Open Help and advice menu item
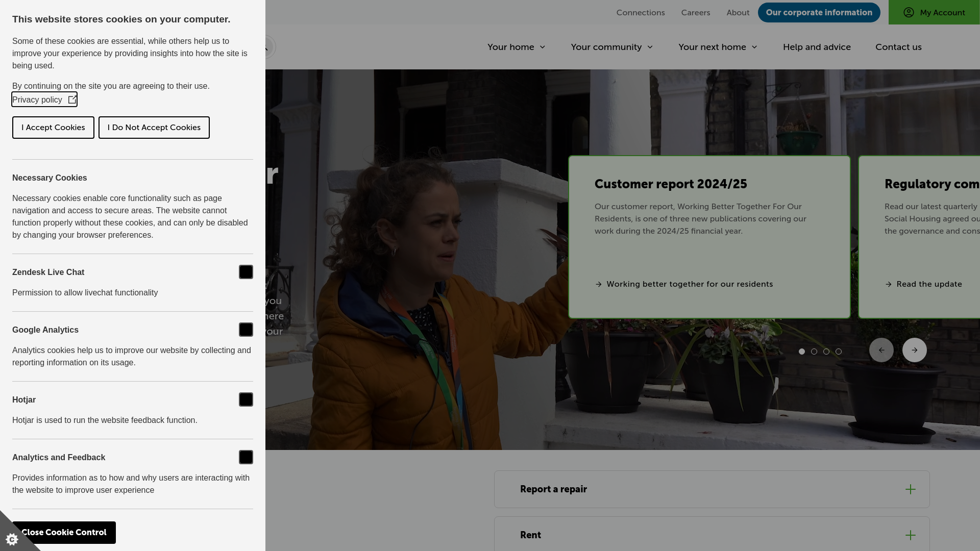Viewport: 980px width, 551px height. (817, 47)
